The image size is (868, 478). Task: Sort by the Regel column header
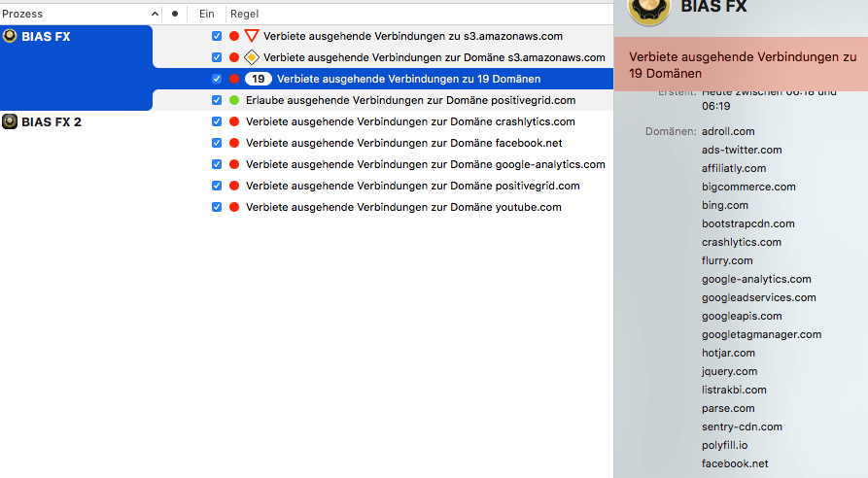(244, 14)
